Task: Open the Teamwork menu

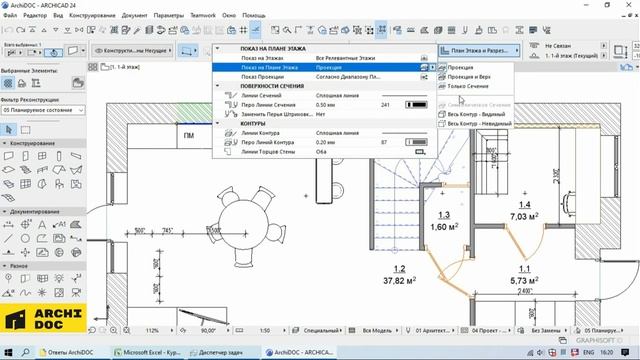Action: pos(203,16)
